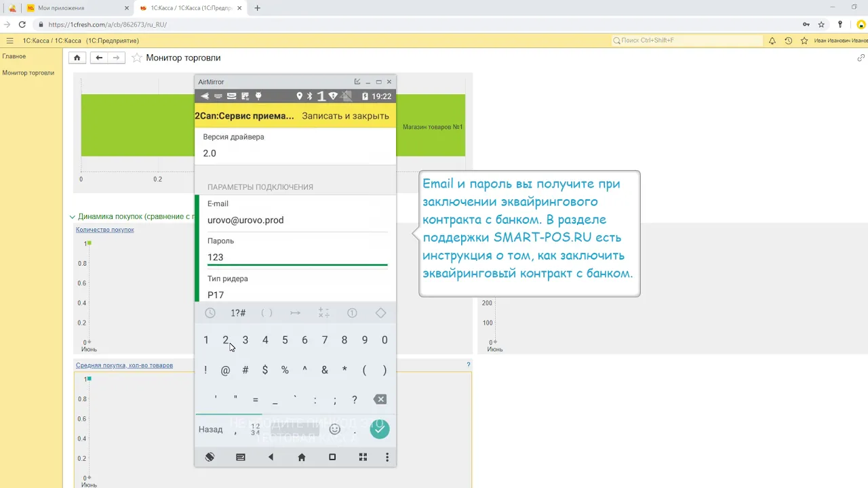The width and height of the screenshot is (868, 488).
Task: Collapse the Динамика покупок section
Action: coord(73,217)
